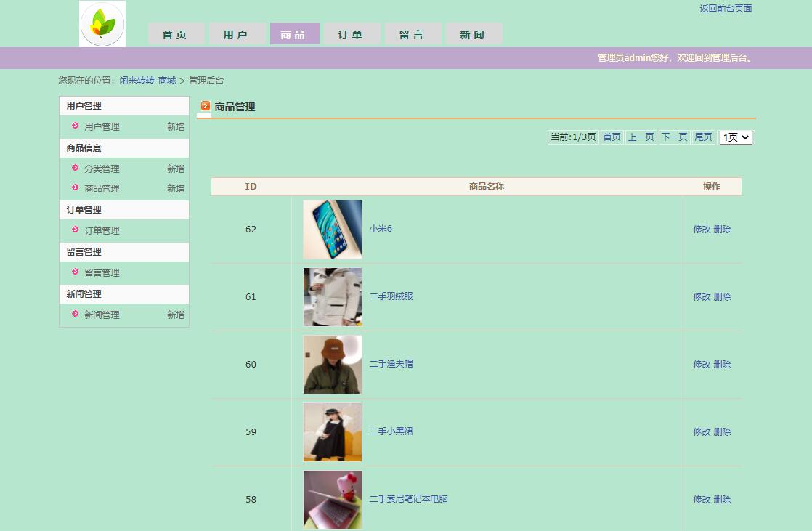Open the 用户 tab in the navbar

click(236, 33)
